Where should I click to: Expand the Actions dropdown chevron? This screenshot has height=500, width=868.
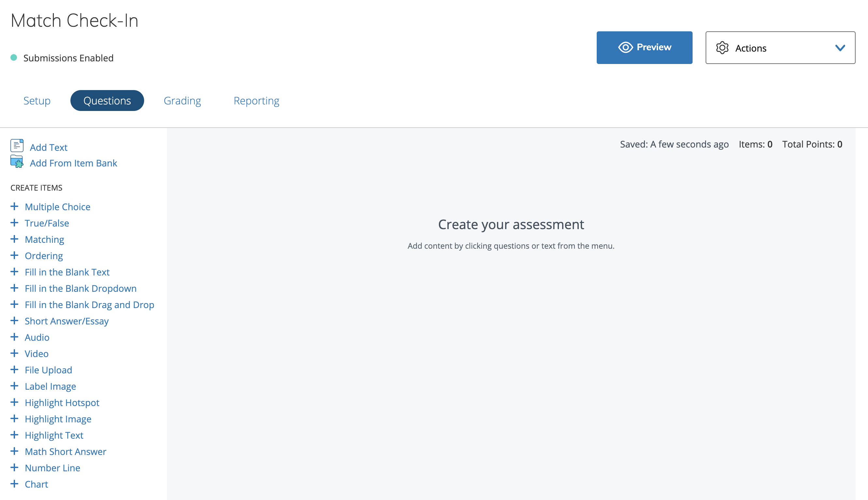pos(840,48)
